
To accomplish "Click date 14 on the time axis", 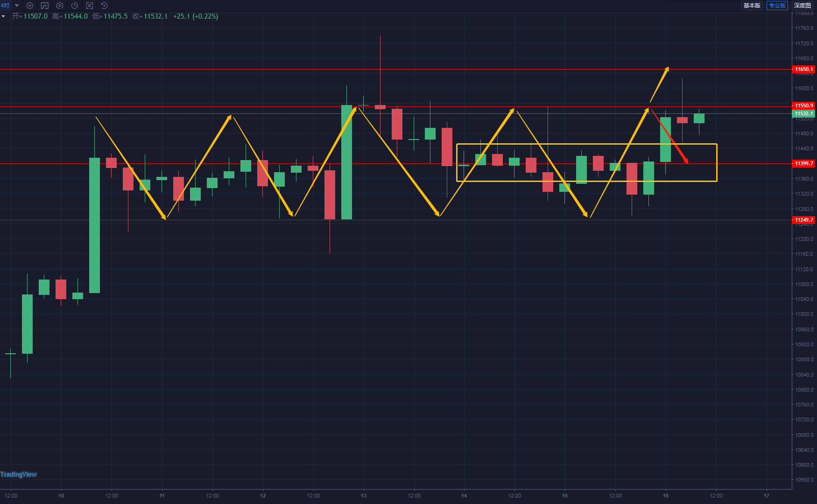I will 464,496.
